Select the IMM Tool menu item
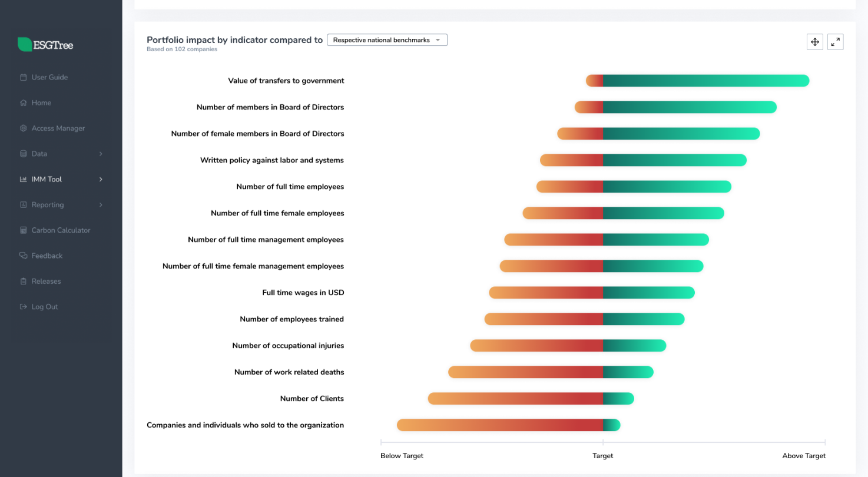The image size is (868, 477). click(47, 180)
